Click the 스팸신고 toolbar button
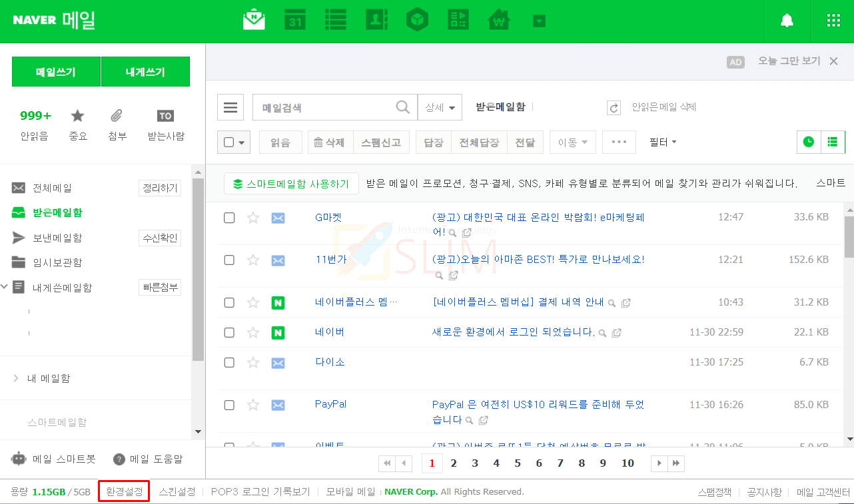This screenshot has height=504, width=854. point(381,142)
